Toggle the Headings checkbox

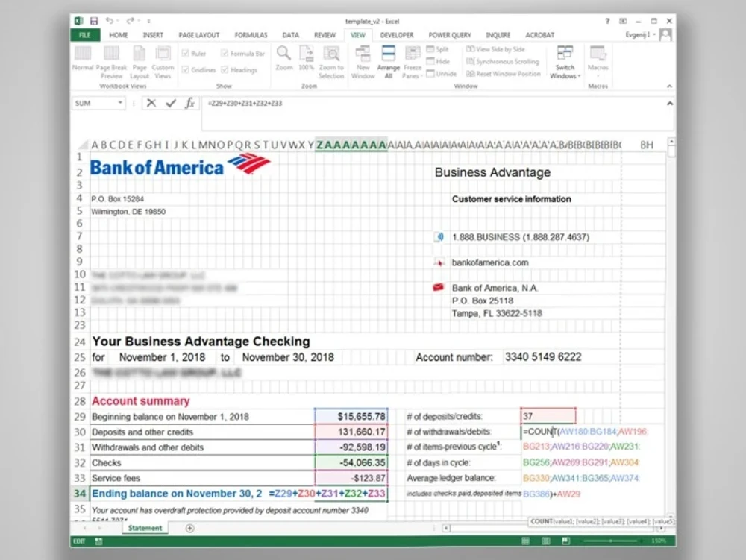225,70
